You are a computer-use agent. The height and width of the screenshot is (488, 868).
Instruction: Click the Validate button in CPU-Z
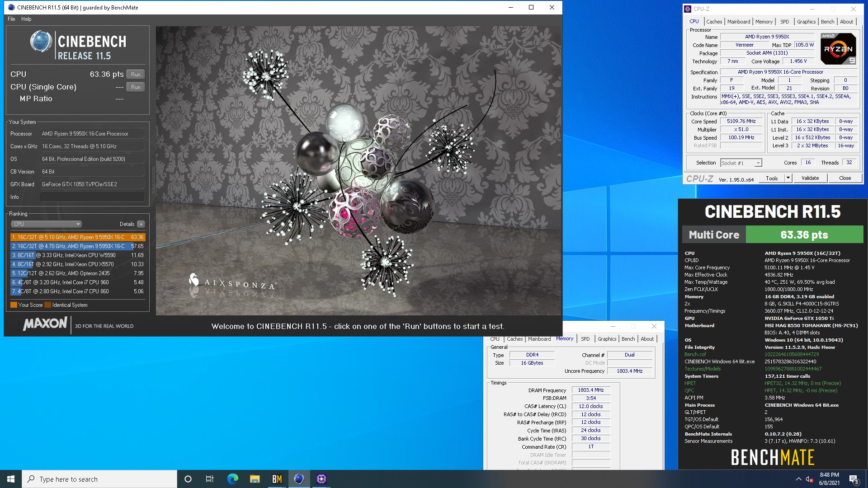click(x=810, y=178)
